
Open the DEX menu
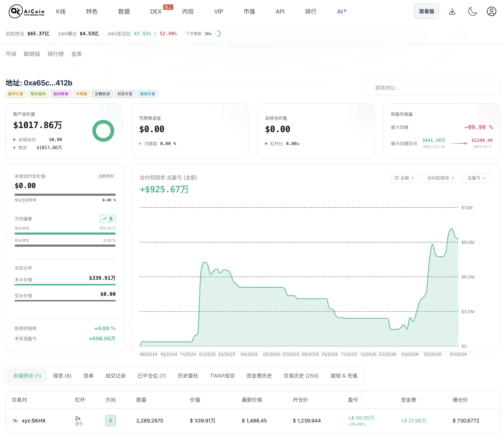(156, 12)
